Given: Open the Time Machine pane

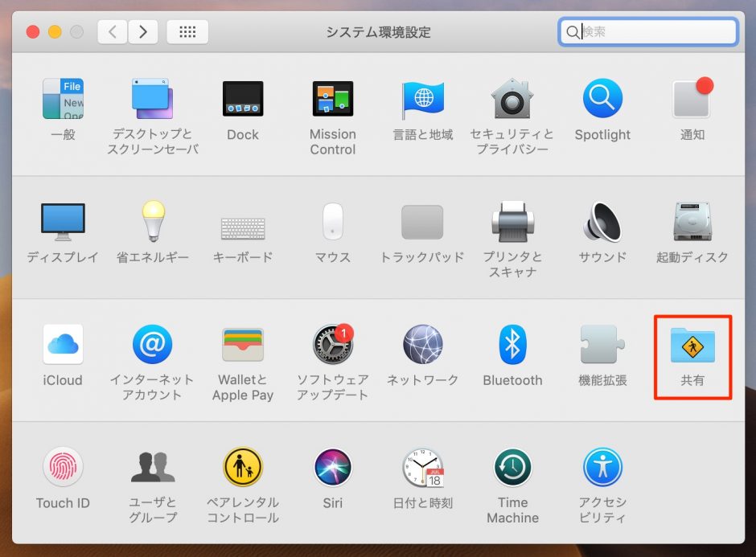Looking at the screenshot, I should (512, 469).
